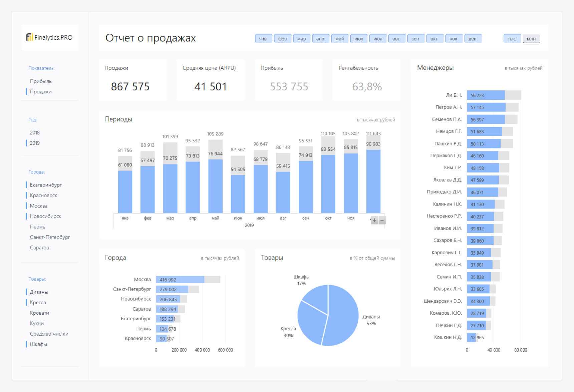Click the Finalytics.PRO logo
This screenshot has width=574, height=392.
click(49, 37)
